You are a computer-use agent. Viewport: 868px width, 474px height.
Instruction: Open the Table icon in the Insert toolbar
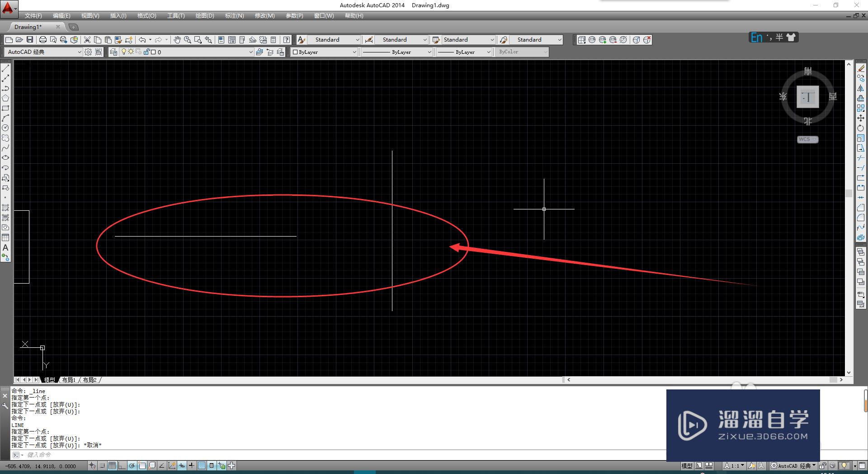coord(5,237)
